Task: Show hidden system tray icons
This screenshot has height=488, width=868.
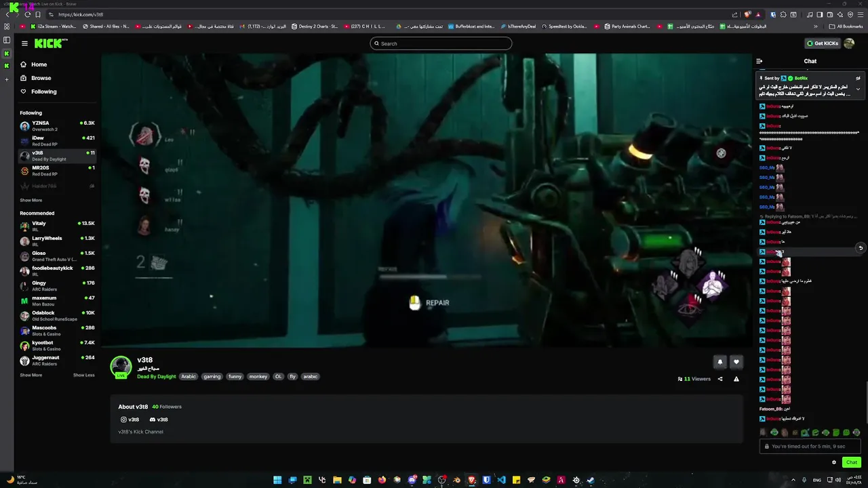Action: tap(793, 480)
